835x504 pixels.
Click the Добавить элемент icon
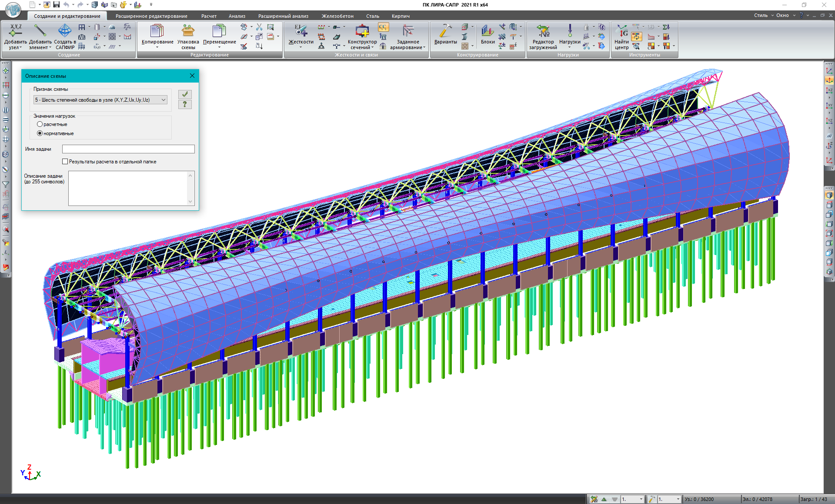(40, 31)
